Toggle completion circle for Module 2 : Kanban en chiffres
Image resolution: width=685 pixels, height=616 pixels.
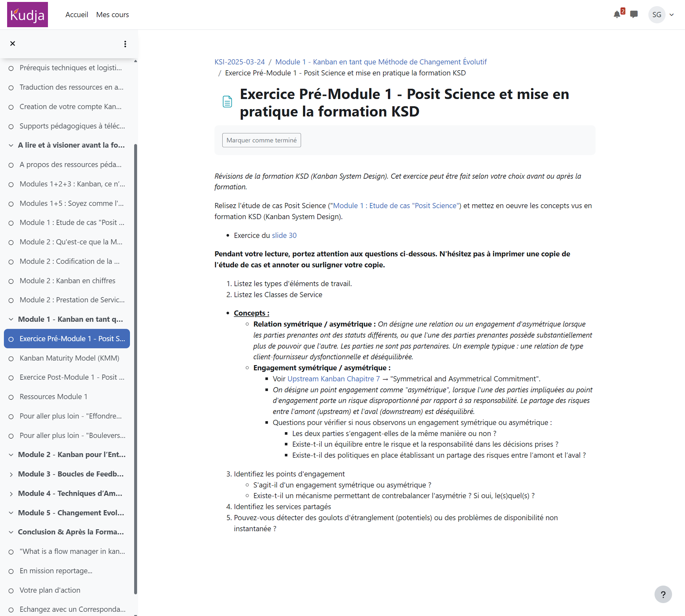click(11, 281)
